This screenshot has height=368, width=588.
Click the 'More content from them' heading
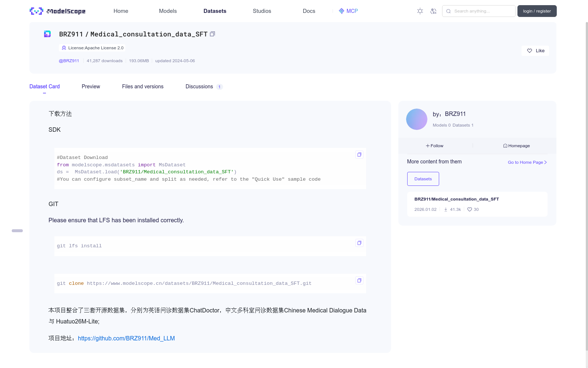click(434, 162)
